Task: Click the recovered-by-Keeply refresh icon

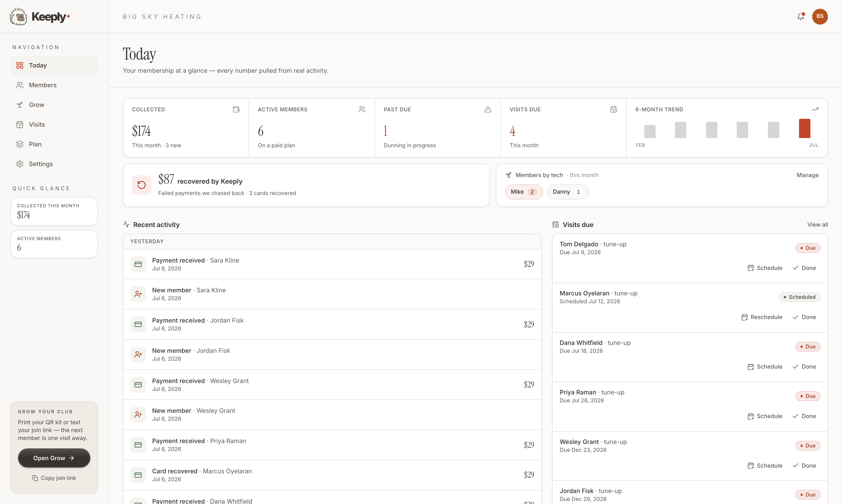Action: [x=141, y=185]
